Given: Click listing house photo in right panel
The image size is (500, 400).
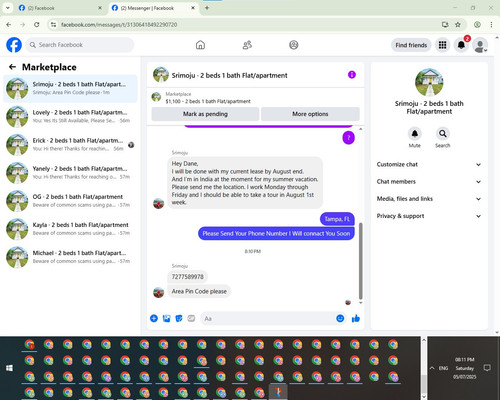Looking at the screenshot, I should click(x=429, y=82).
